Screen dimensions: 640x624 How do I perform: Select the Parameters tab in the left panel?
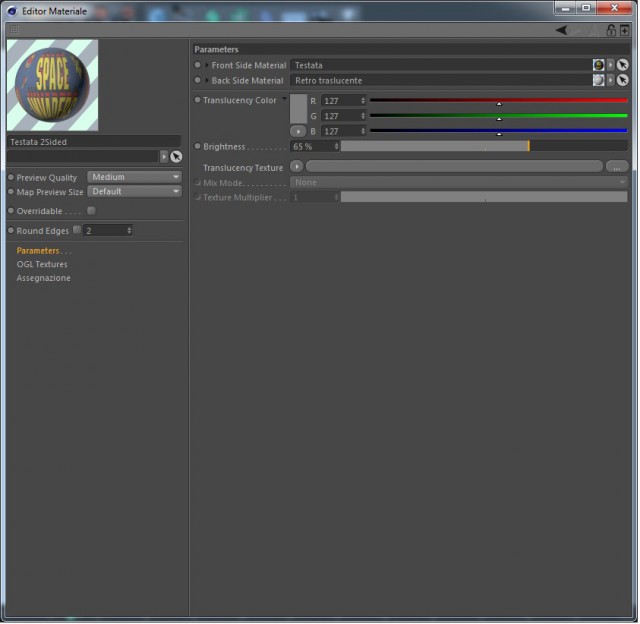click(38, 251)
